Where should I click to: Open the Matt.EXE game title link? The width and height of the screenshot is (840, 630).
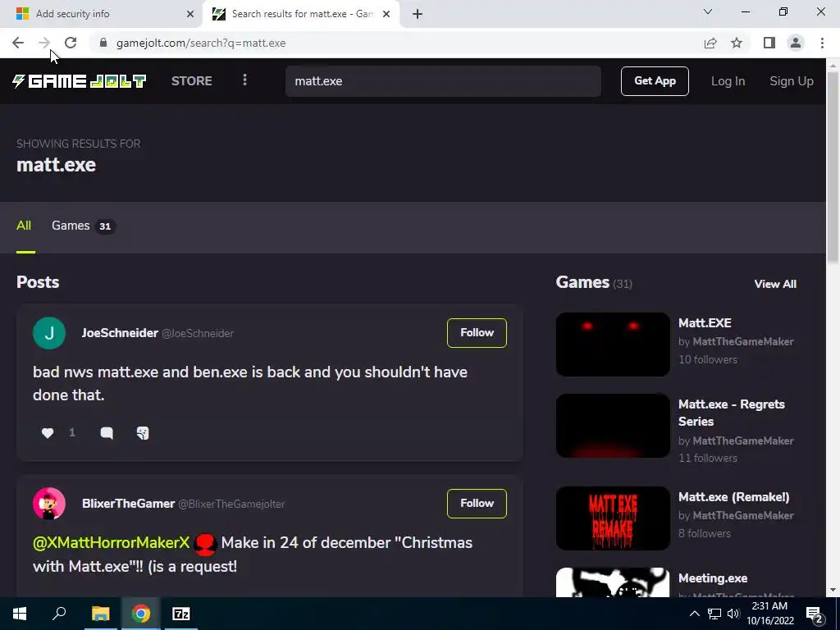pyautogui.click(x=705, y=322)
